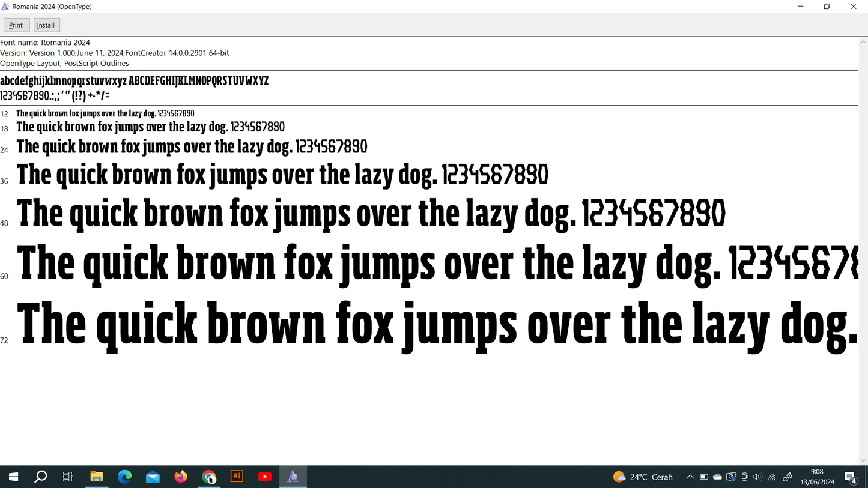The image size is (868, 488).
Task: Open the YouTube app on the taskbar
Action: coord(264,477)
